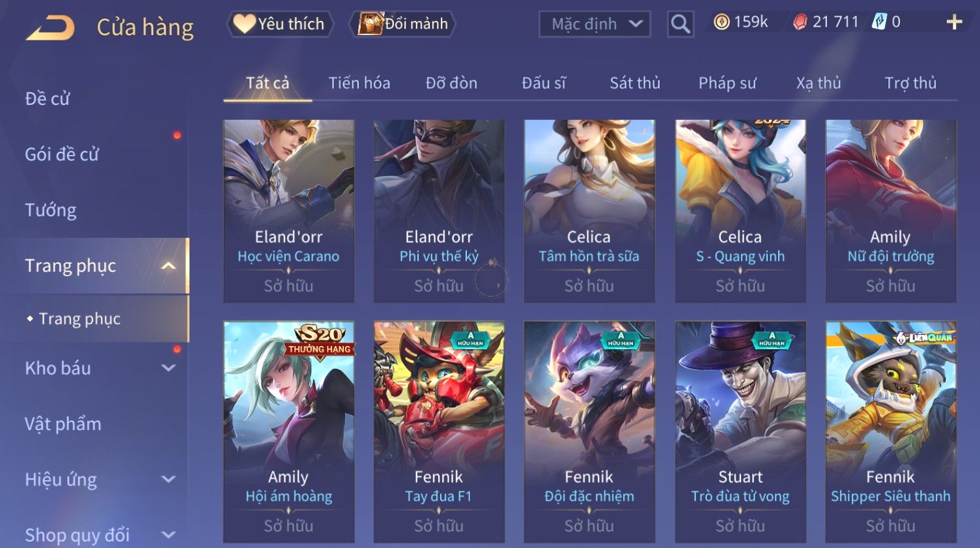Tap the plus icon to add currency
Screen dimensions: 980x548
[x=954, y=22]
